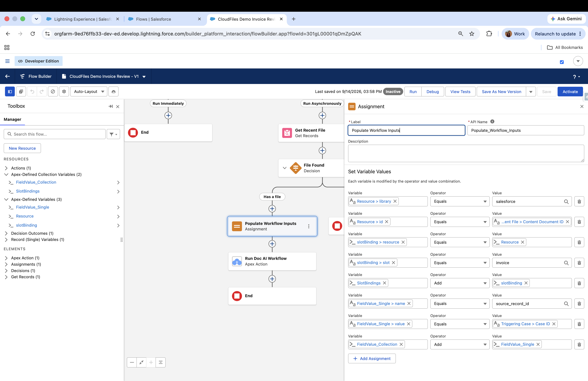588x381 pixels.
Task: Switch to Flows | Salesforce browser tab
Action: point(165,19)
